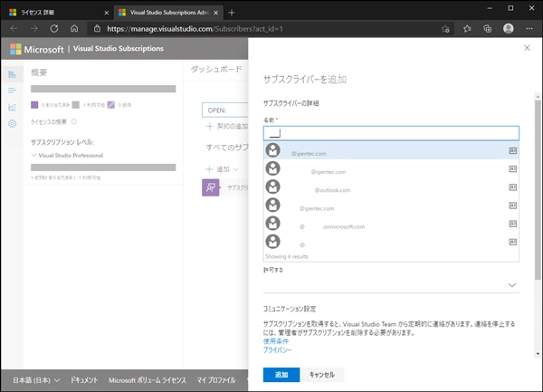Screen dimensions: 543x392
Task: Click the browser back arrow
Action: (x=14, y=29)
